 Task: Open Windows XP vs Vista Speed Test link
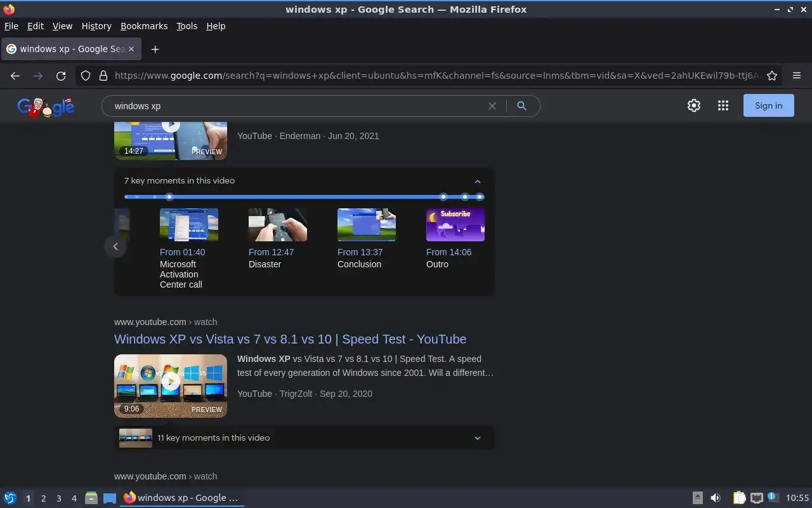pos(290,339)
